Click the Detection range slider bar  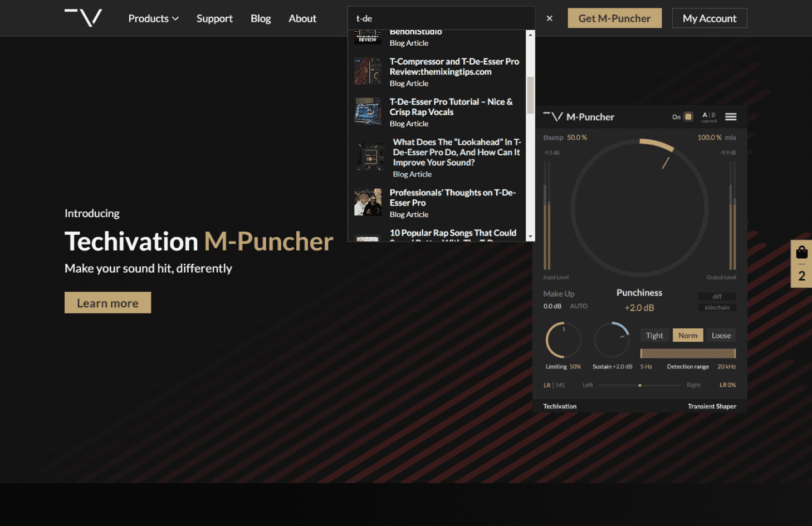point(688,353)
